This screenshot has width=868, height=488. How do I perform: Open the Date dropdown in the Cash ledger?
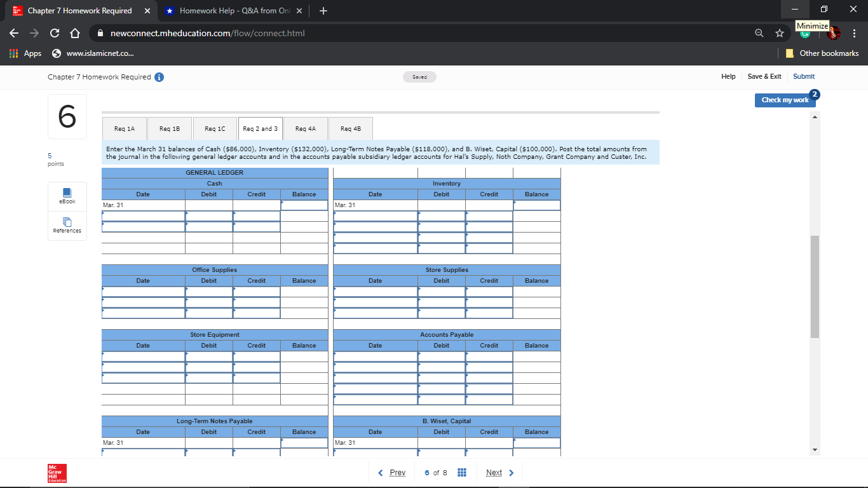pyautogui.click(x=143, y=216)
